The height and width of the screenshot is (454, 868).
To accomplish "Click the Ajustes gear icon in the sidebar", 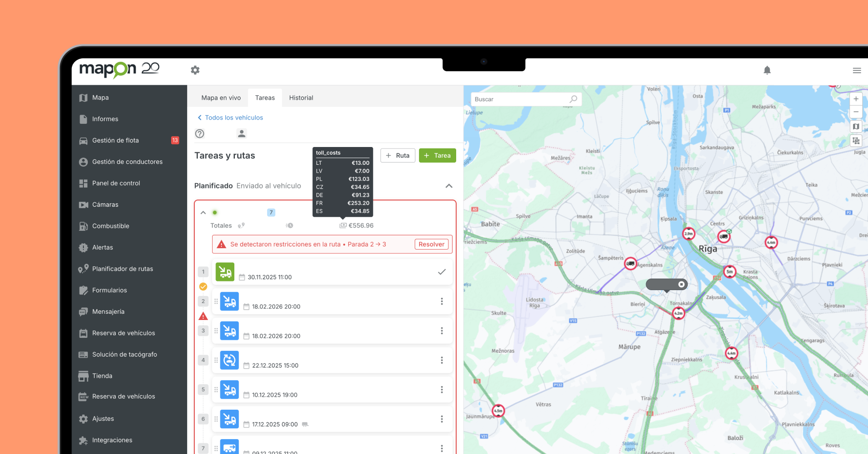I will pos(83,419).
